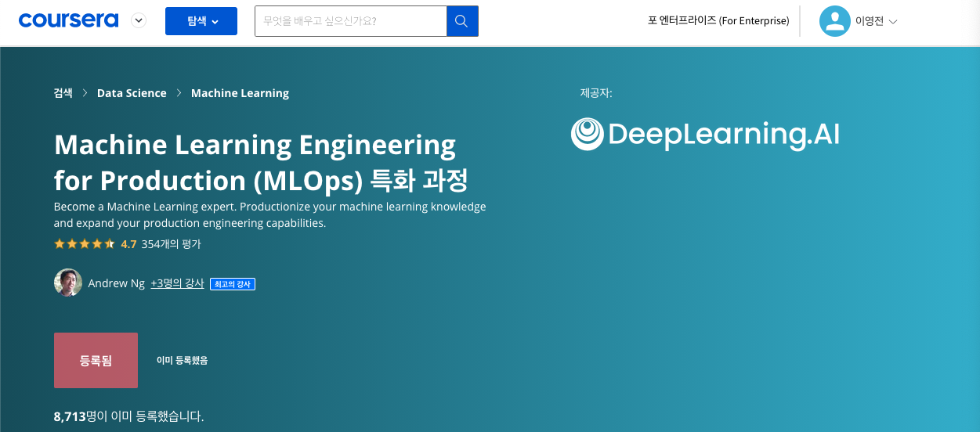Click the magnifier search button

462,21
